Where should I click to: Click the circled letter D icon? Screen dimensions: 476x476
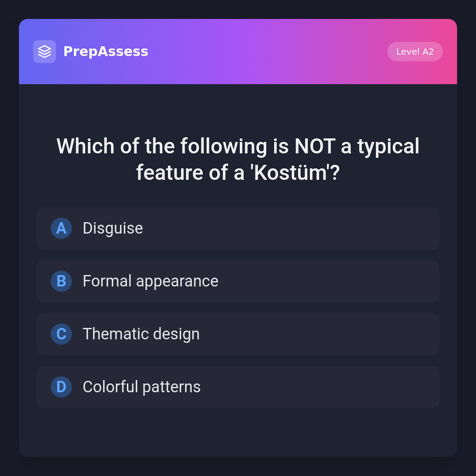(x=61, y=387)
